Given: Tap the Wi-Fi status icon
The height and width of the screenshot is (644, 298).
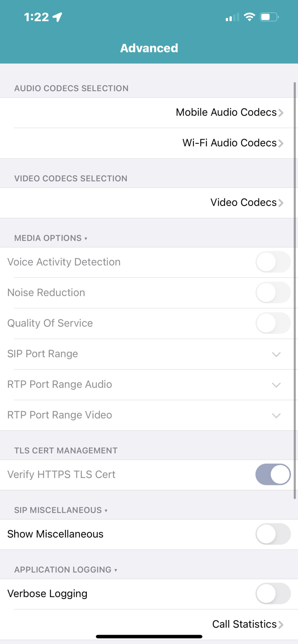Looking at the screenshot, I should (x=249, y=17).
